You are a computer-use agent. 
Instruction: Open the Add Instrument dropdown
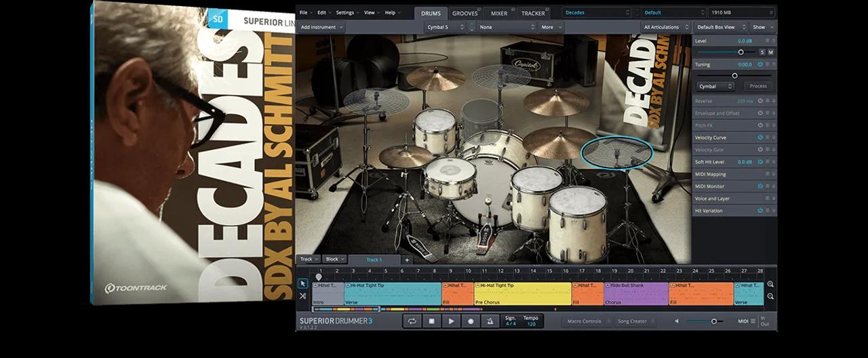tap(322, 27)
